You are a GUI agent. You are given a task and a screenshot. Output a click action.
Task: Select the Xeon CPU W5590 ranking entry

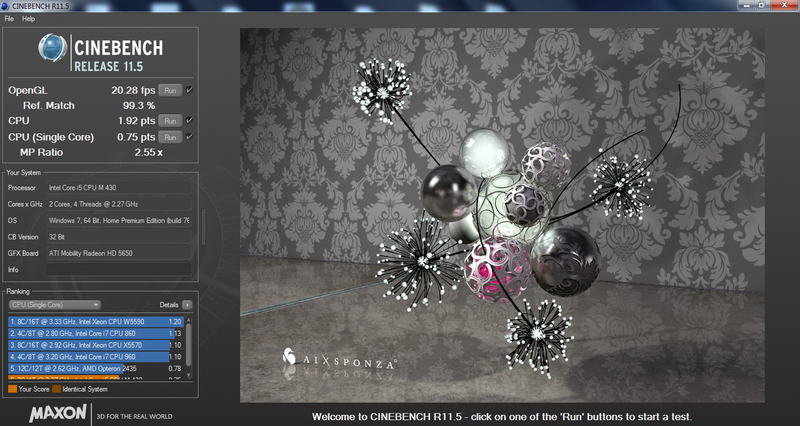point(95,322)
